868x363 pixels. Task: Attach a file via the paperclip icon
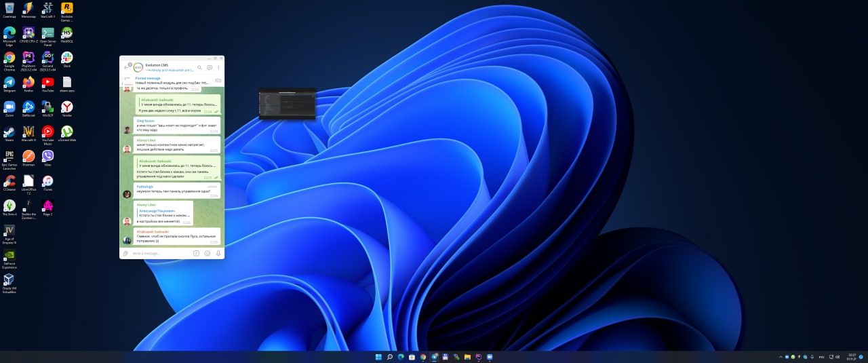pos(125,253)
